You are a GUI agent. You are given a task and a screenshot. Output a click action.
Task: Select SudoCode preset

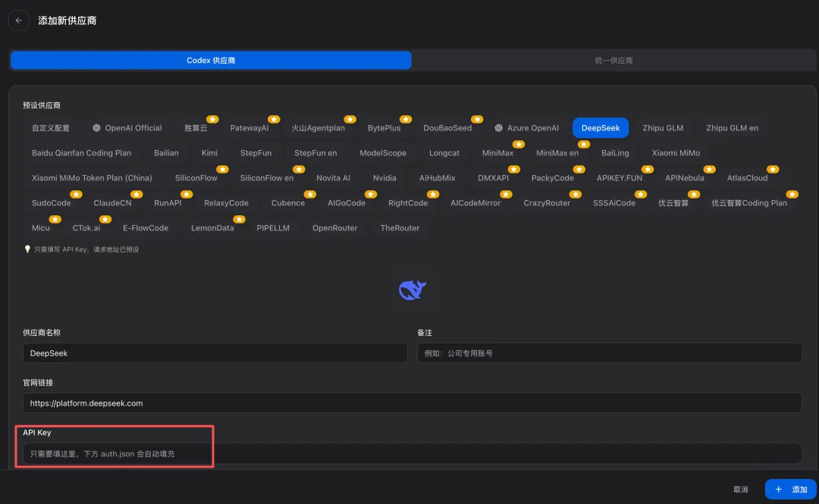tap(52, 203)
